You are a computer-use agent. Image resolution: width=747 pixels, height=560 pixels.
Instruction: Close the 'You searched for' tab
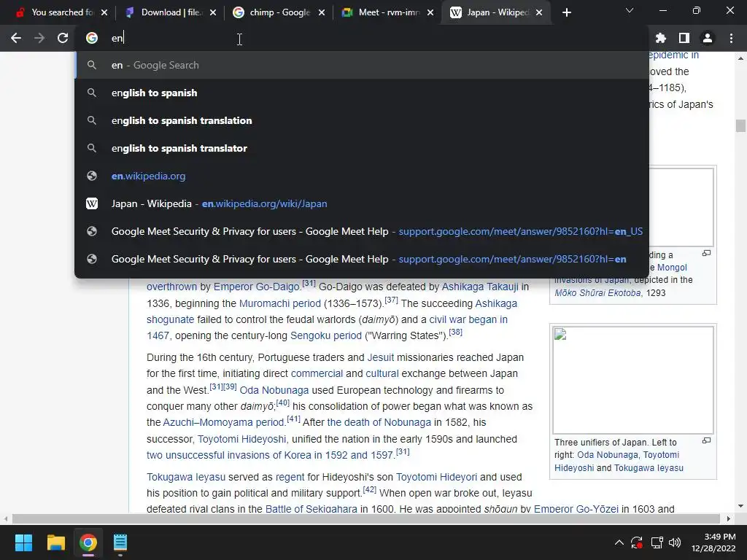coord(104,13)
